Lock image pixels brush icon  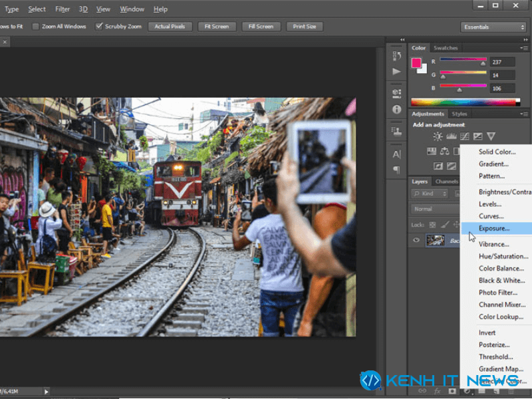(x=445, y=224)
